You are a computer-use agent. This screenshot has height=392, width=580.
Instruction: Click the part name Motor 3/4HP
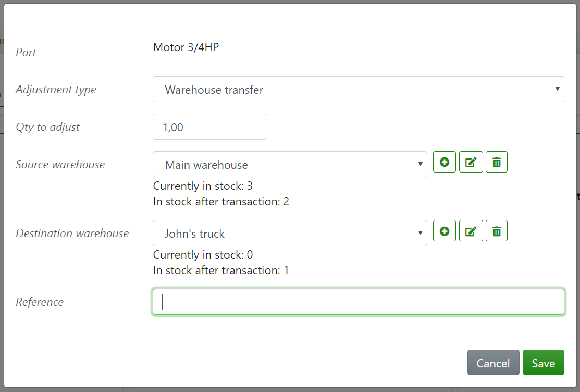(x=186, y=47)
